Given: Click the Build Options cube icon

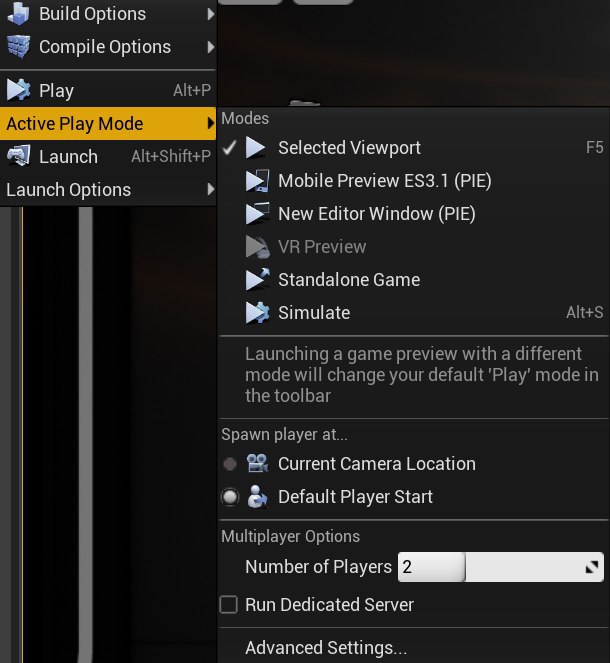Looking at the screenshot, I should coord(18,13).
